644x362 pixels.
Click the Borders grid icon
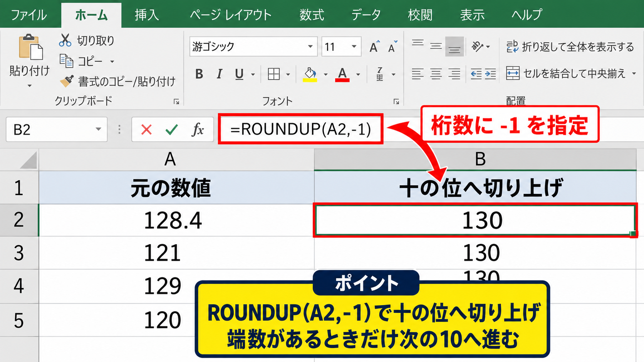click(273, 74)
